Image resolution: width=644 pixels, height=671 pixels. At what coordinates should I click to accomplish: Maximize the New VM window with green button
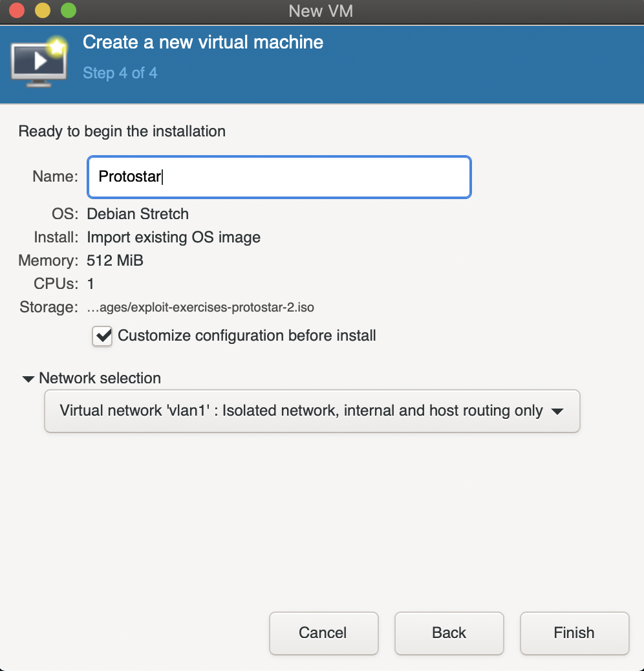[69, 10]
